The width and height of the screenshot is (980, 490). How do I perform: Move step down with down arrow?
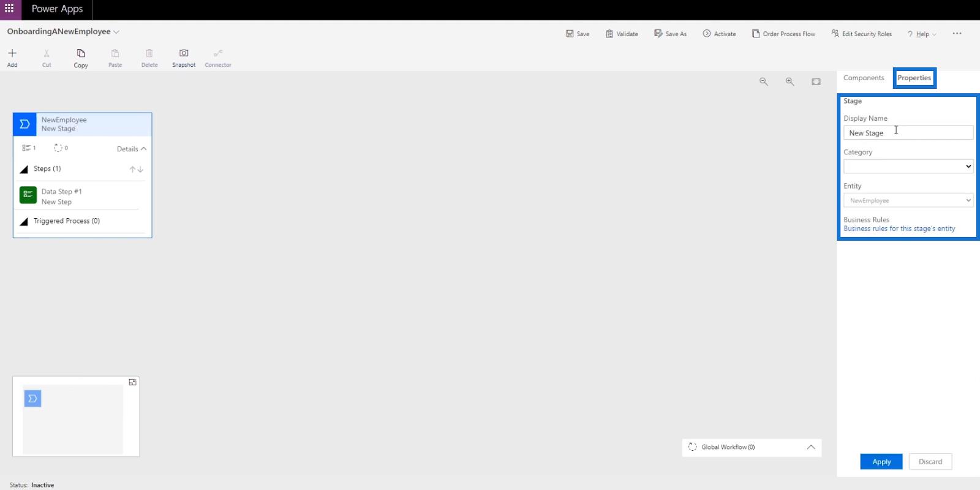click(x=140, y=169)
